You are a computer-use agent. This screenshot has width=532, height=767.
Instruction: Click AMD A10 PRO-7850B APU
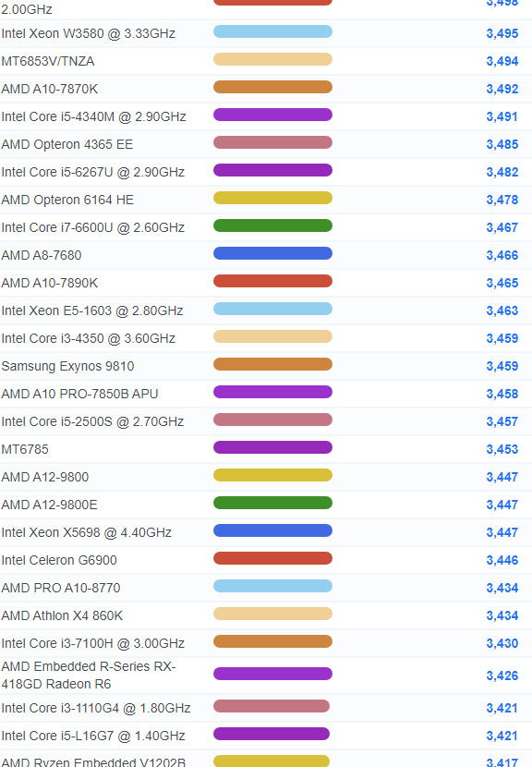coord(79,394)
